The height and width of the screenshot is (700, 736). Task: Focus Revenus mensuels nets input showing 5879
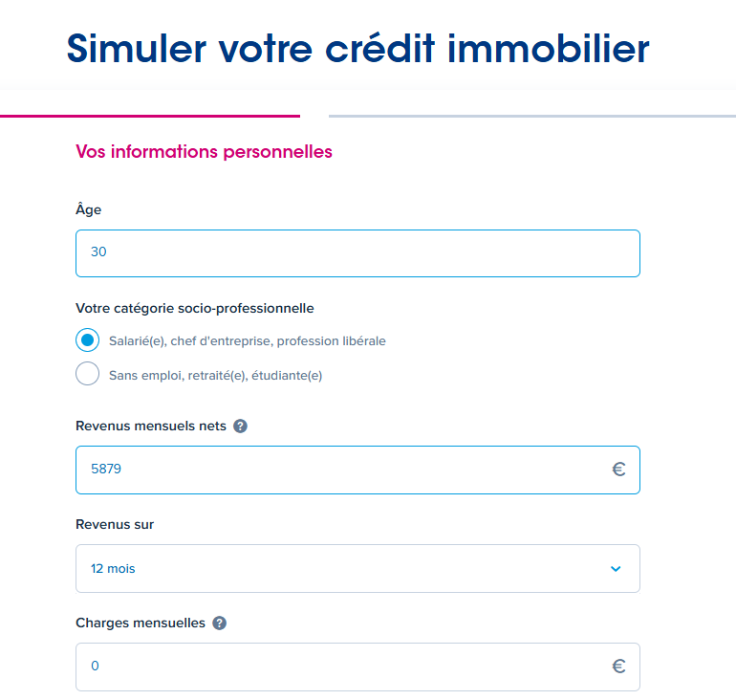tap(357, 470)
